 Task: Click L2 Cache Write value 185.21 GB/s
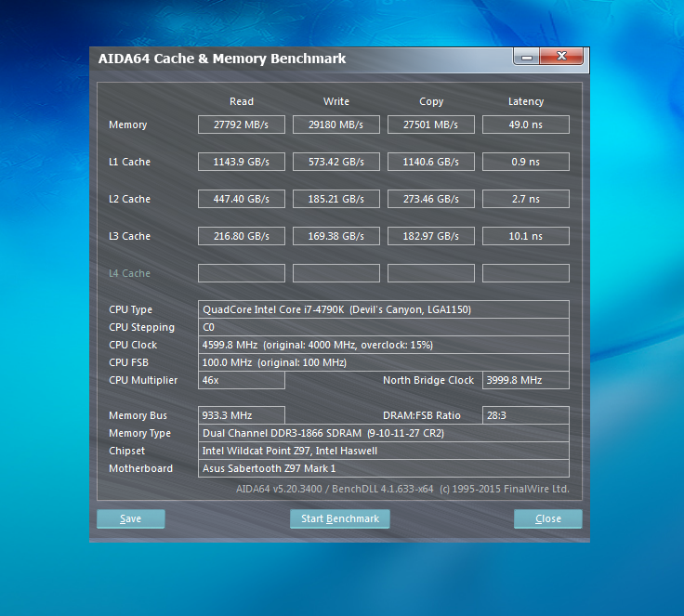tap(335, 199)
